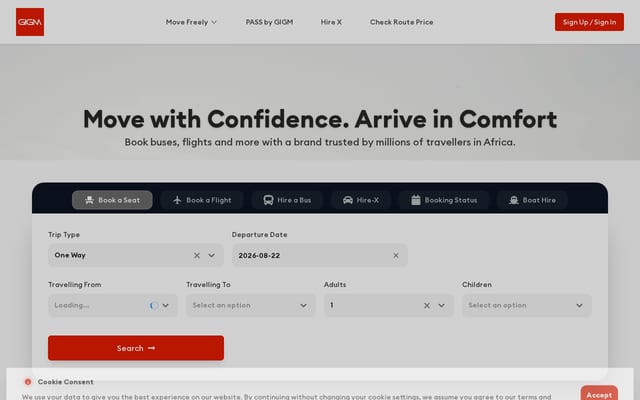Viewport: 640px width, 400px height.
Task: Expand the Travelling From dropdown arrow
Action: tap(165, 305)
